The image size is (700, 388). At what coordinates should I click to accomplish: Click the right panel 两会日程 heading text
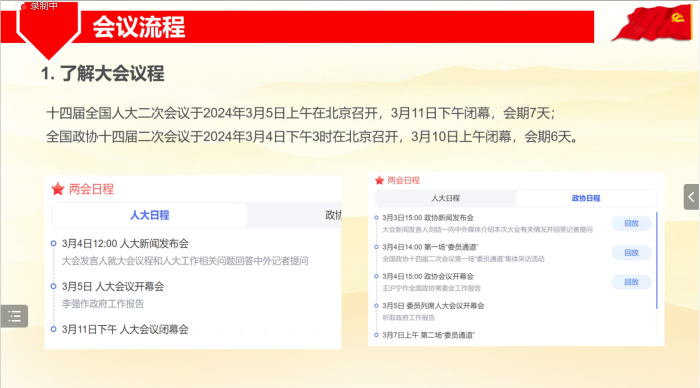click(404, 180)
